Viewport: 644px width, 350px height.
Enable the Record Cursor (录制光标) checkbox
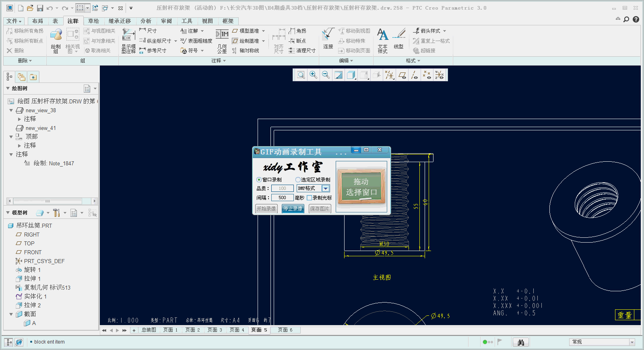click(x=309, y=198)
